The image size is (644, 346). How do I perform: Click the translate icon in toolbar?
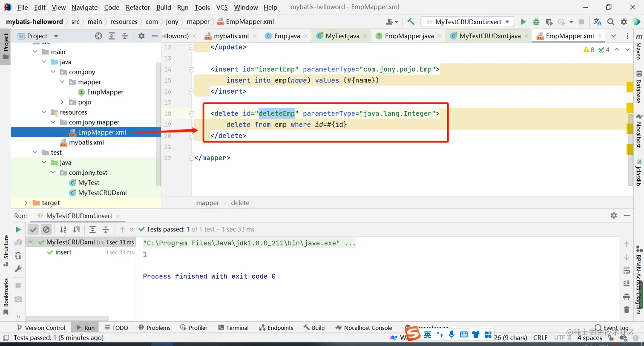pyautogui.click(x=598, y=22)
